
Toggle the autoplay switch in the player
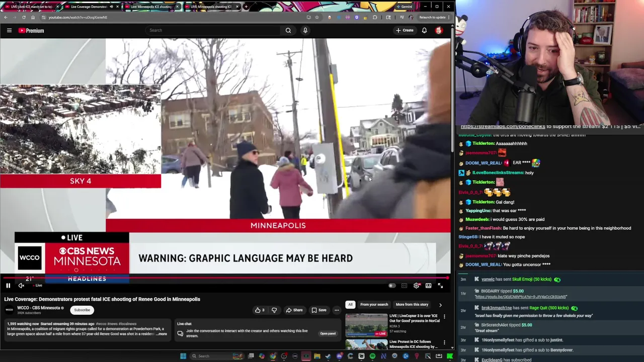point(392,286)
